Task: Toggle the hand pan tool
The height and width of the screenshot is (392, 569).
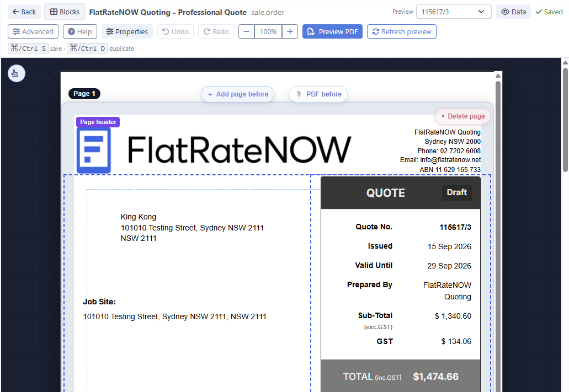Action: pyautogui.click(x=17, y=74)
